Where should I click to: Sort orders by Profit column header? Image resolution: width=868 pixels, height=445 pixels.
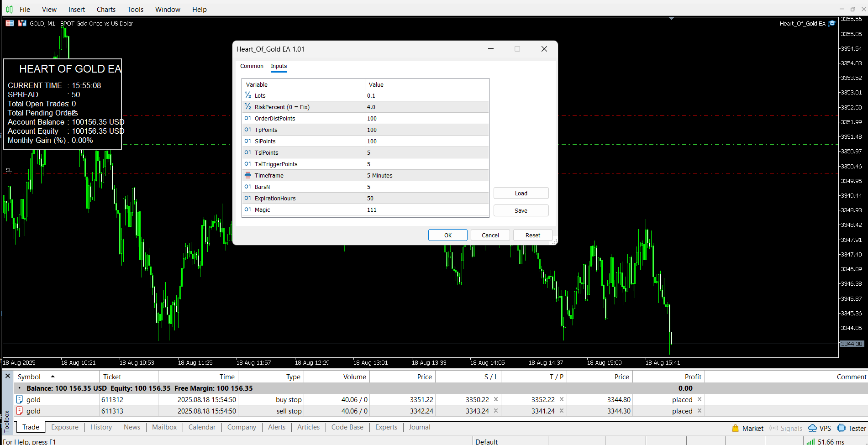tap(668, 377)
